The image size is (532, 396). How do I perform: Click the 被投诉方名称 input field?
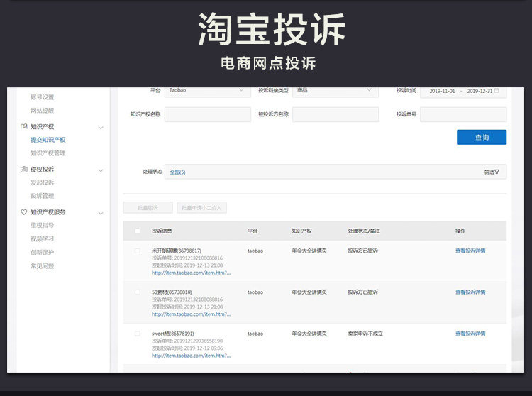[336, 114]
